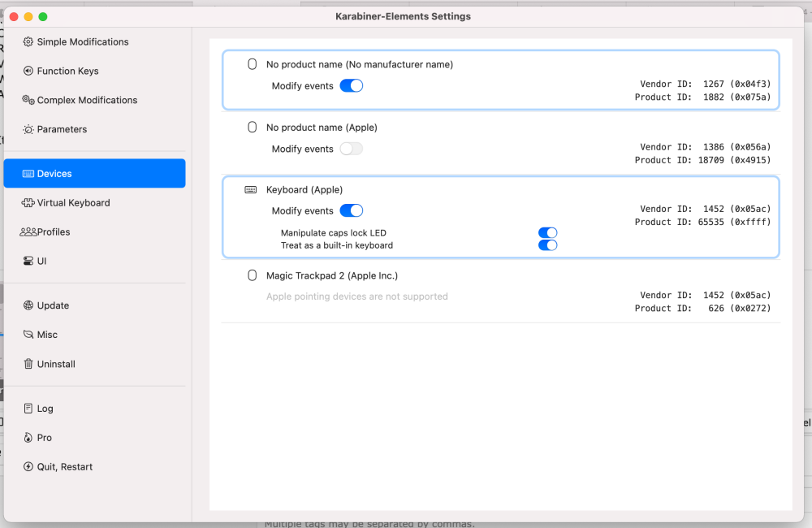Click Vendor ID 1386 (0x056a) value
This screenshot has height=528, width=812.
[737, 147]
